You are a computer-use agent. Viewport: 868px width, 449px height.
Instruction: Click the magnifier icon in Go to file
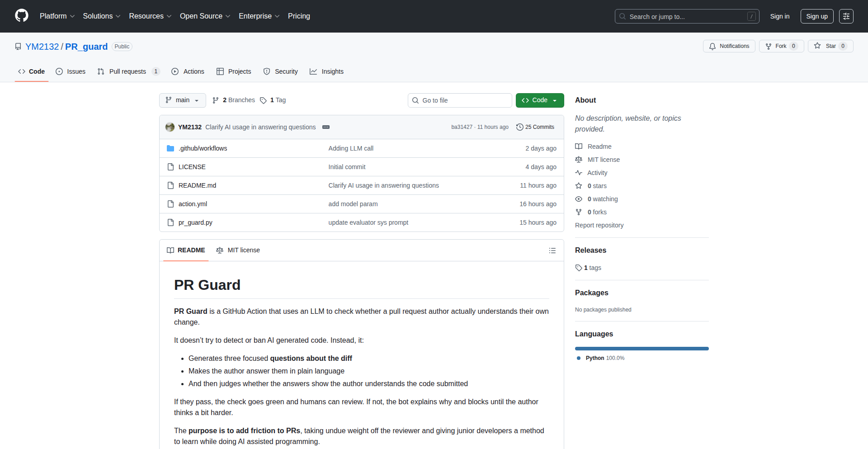pos(415,100)
